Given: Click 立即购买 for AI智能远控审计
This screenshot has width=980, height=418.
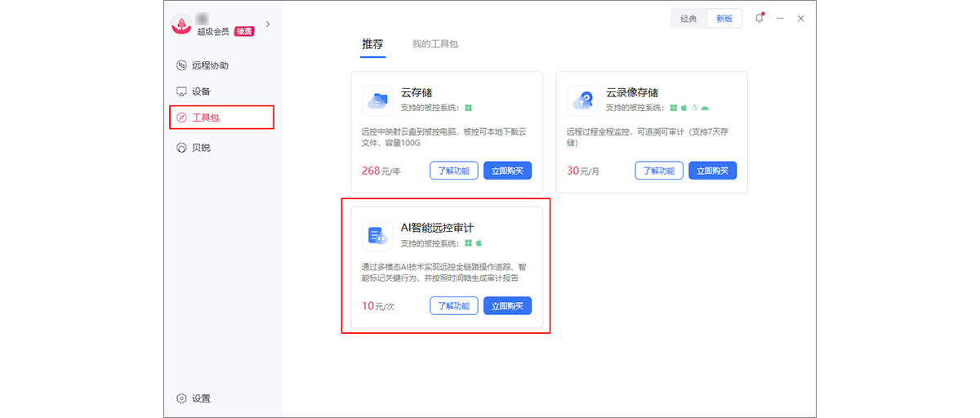Looking at the screenshot, I should 507,306.
